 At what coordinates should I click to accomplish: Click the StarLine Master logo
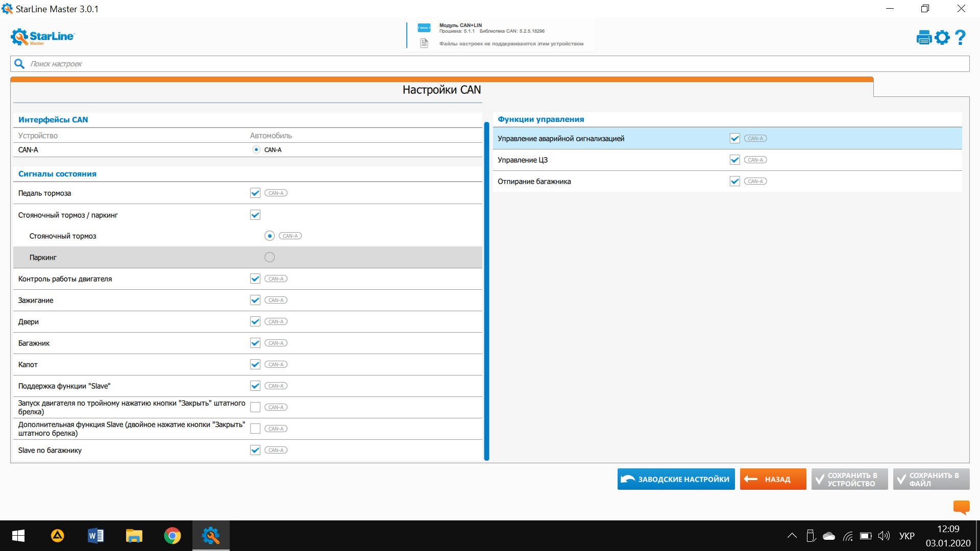(x=43, y=37)
